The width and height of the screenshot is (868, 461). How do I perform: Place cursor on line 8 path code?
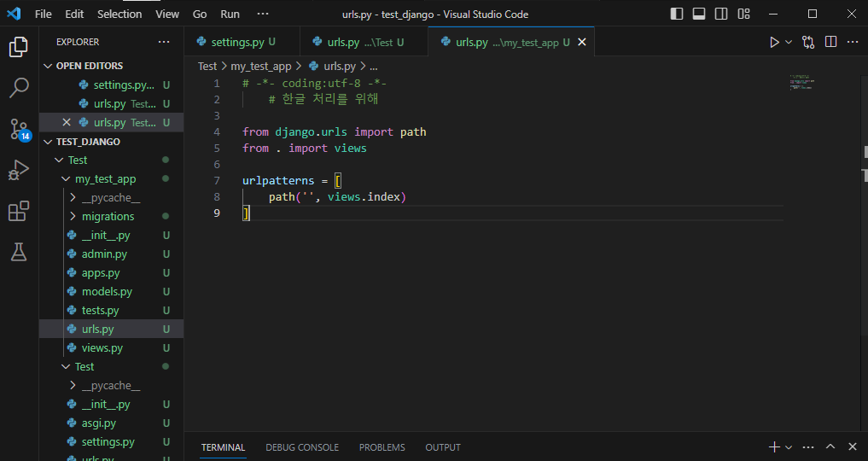click(337, 197)
